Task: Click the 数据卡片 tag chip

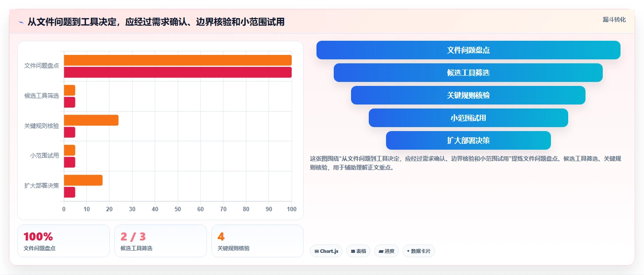Action: coord(419,251)
